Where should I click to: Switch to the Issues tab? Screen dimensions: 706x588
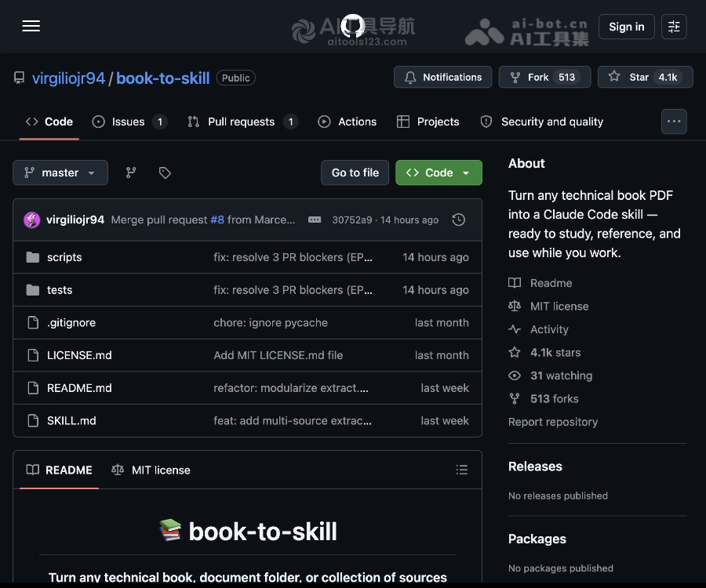(x=129, y=122)
